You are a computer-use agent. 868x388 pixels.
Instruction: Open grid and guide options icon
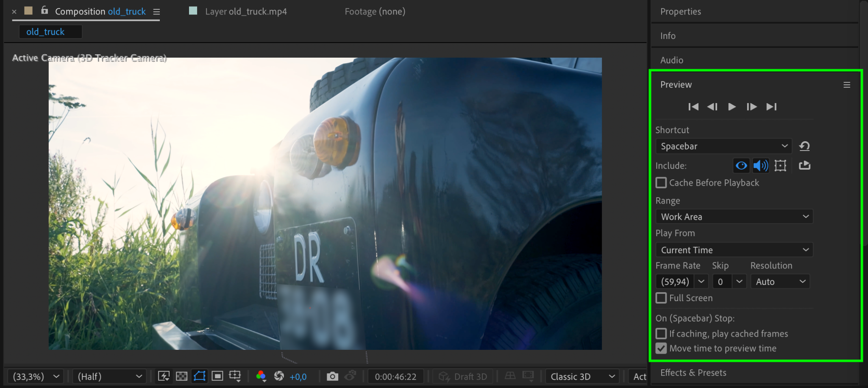click(x=235, y=376)
